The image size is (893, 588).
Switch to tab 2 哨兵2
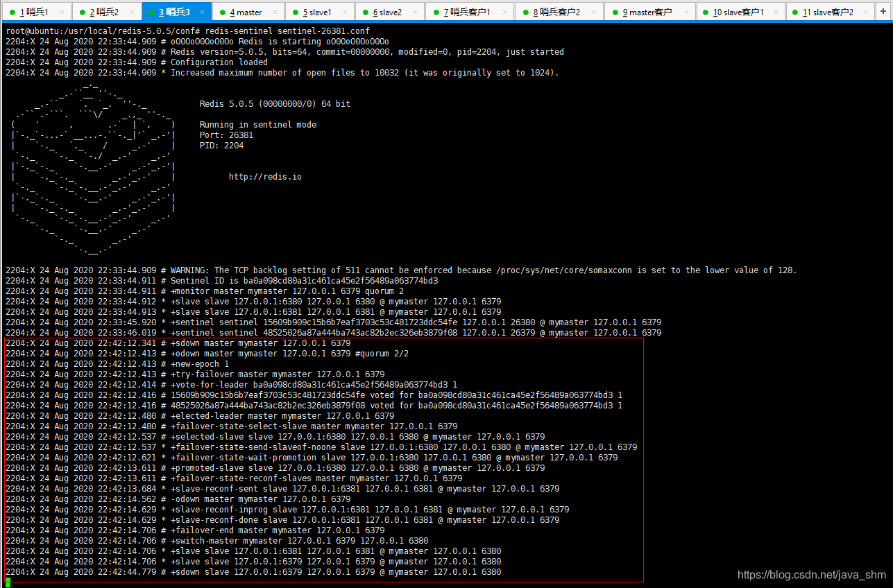(106, 12)
